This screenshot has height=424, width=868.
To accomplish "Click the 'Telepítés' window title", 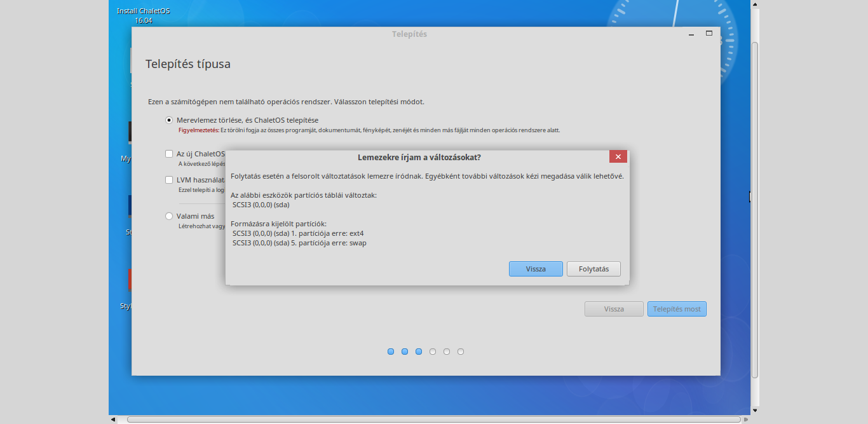I will [409, 34].
